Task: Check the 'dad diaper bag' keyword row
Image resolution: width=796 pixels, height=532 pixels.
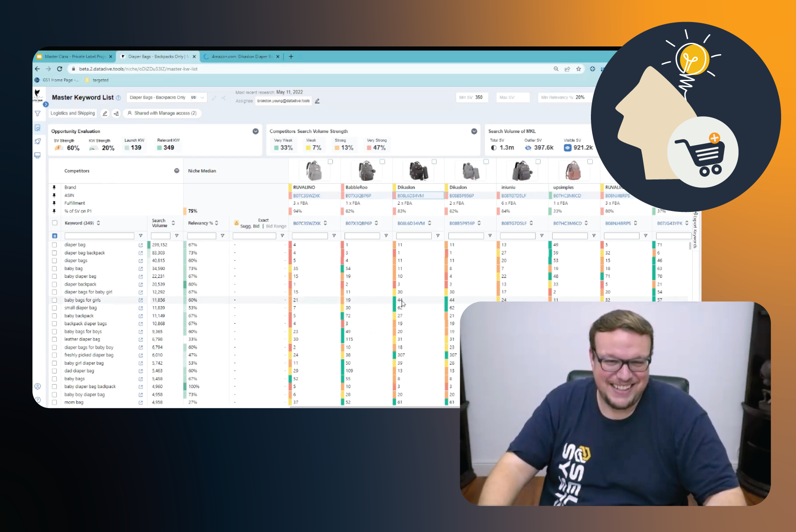Action: tap(55, 371)
